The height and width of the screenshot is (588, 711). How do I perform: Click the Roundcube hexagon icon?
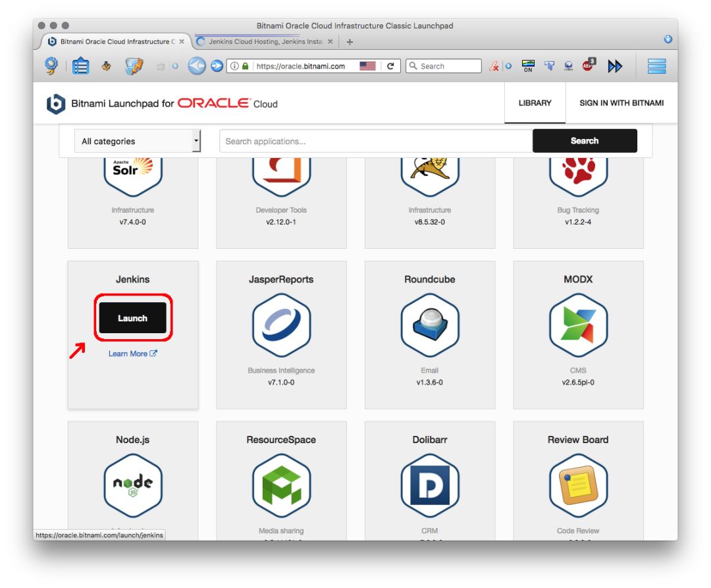(x=430, y=325)
